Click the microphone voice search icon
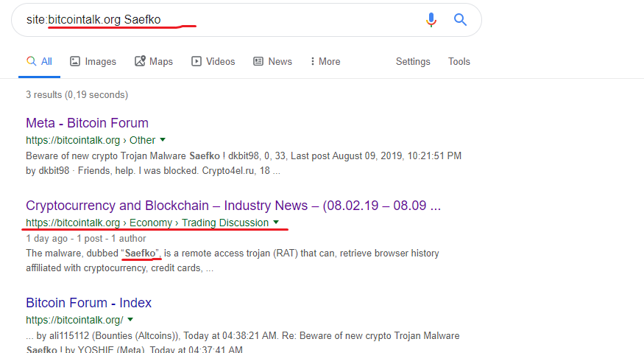This screenshot has height=353, width=644. pos(431,20)
